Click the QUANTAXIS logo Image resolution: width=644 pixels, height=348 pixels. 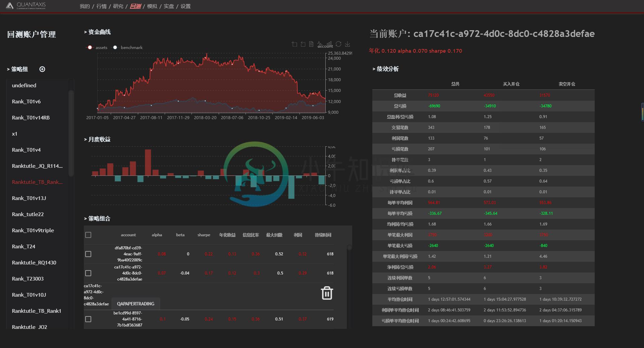pyautogui.click(x=26, y=5)
